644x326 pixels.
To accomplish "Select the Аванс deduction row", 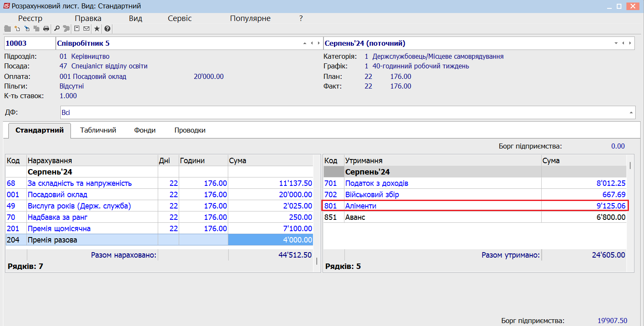I will point(475,217).
